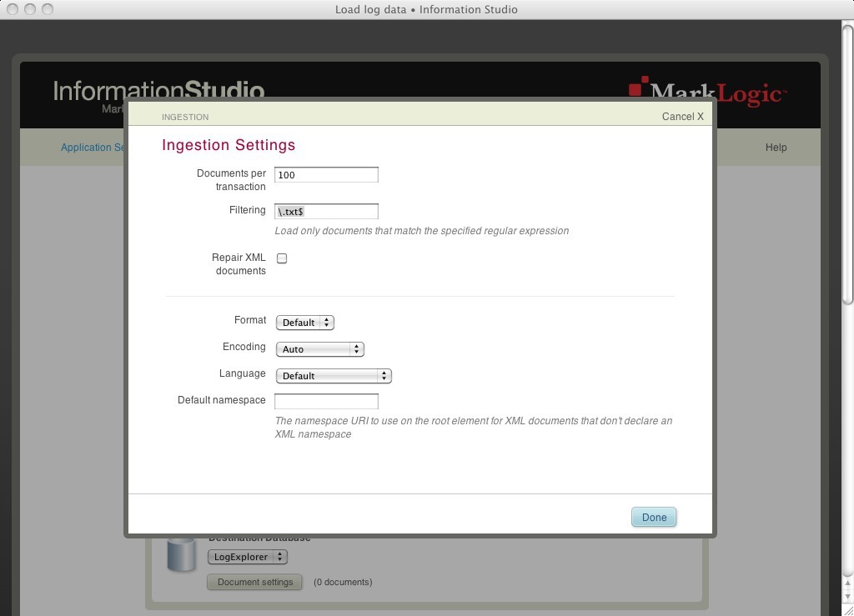Image resolution: width=854 pixels, height=616 pixels.
Task: Click the Information Studio logo
Action: (x=158, y=90)
